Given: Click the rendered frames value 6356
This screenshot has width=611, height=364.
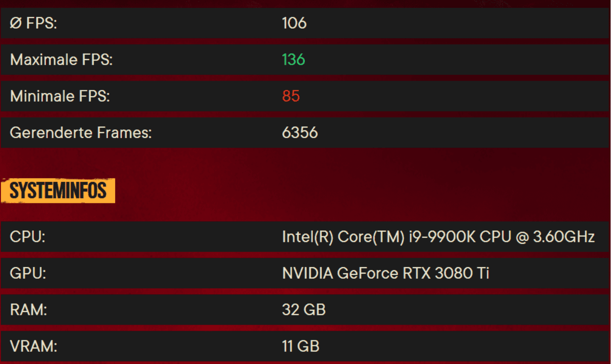Looking at the screenshot, I should 300,132.
